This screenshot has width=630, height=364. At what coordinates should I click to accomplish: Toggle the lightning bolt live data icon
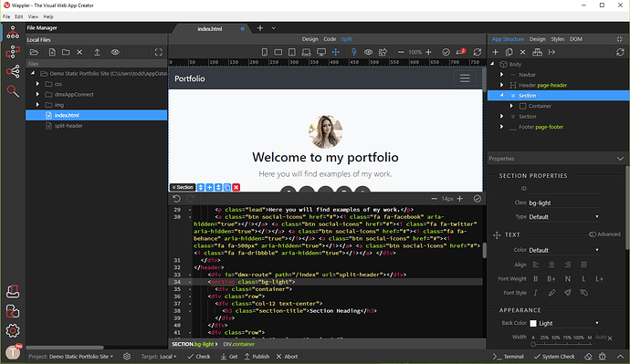354,52
